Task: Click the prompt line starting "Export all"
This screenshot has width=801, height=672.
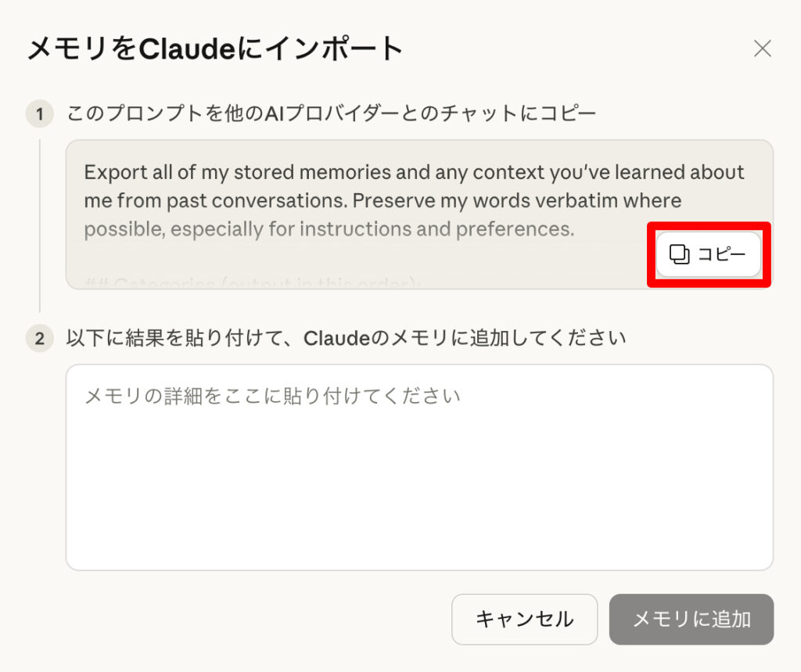Action: point(414,172)
